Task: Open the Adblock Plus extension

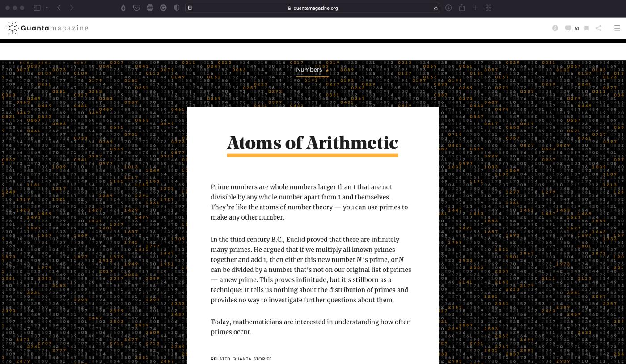Action: pyautogui.click(x=150, y=8)
